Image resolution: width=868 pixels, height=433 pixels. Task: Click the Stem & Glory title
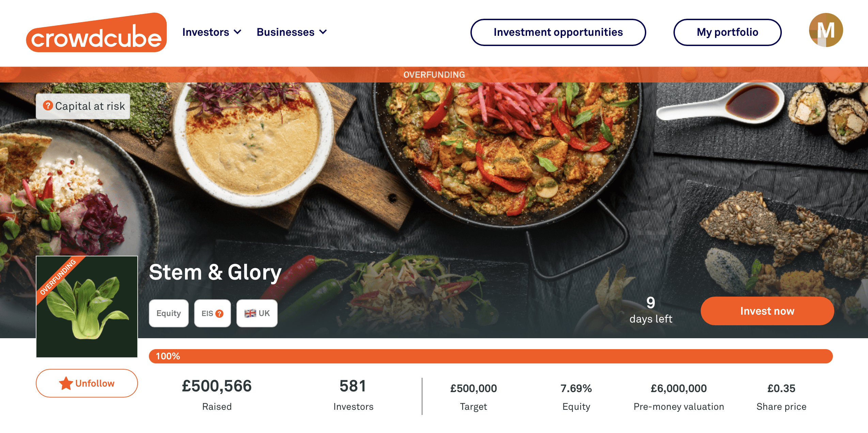pos(215,272)
